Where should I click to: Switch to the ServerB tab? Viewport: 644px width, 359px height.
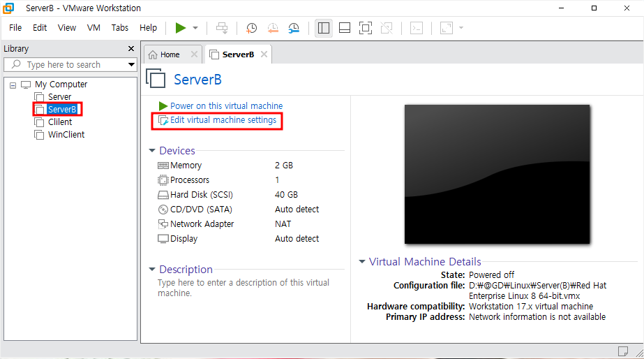(238, 54)
